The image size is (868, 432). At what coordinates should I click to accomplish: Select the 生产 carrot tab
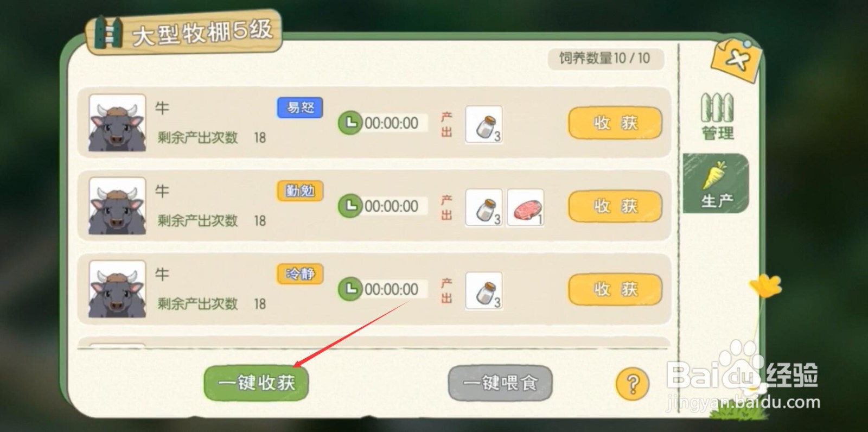(716, 183)
